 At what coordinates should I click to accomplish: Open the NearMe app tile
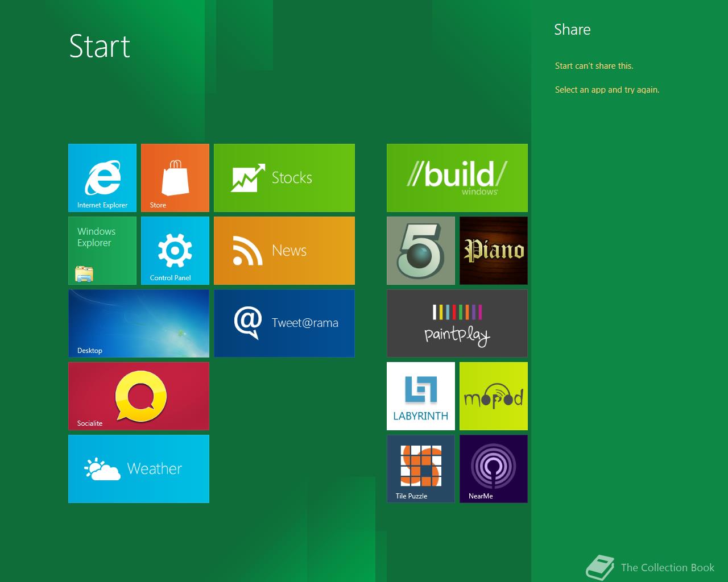tap(494, 469)
